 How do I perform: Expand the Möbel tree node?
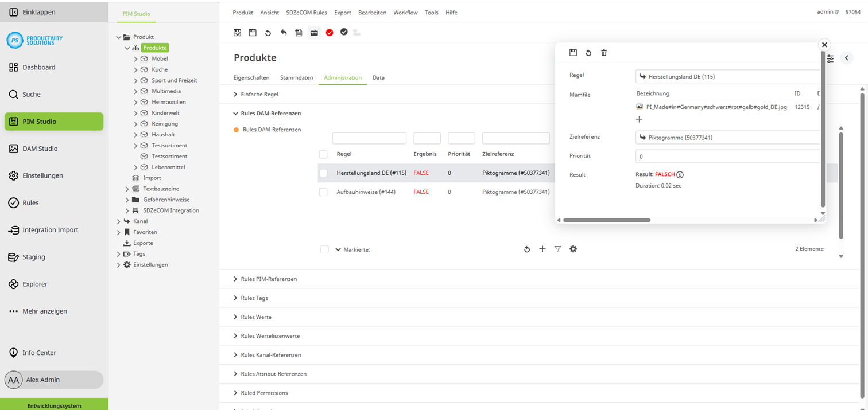[136, 58]
